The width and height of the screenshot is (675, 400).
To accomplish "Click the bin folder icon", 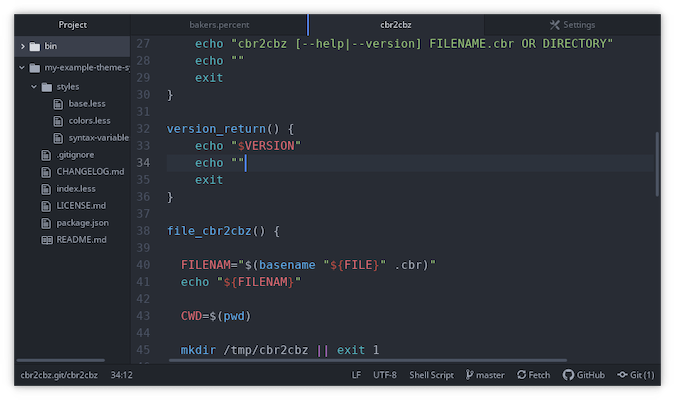I will click(35, 46).
